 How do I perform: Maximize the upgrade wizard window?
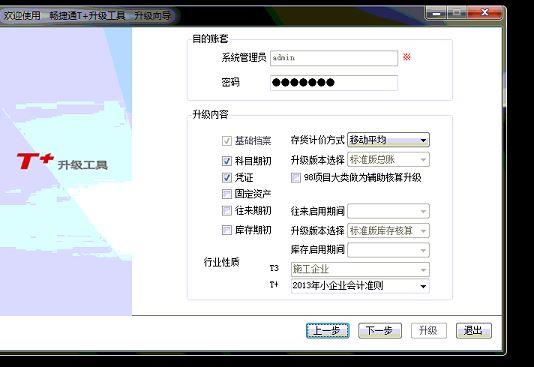[x=457, y=13]
